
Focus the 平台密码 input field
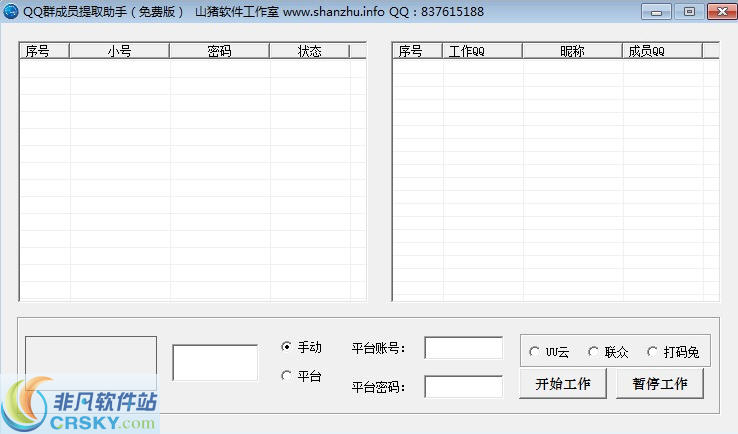464,386
